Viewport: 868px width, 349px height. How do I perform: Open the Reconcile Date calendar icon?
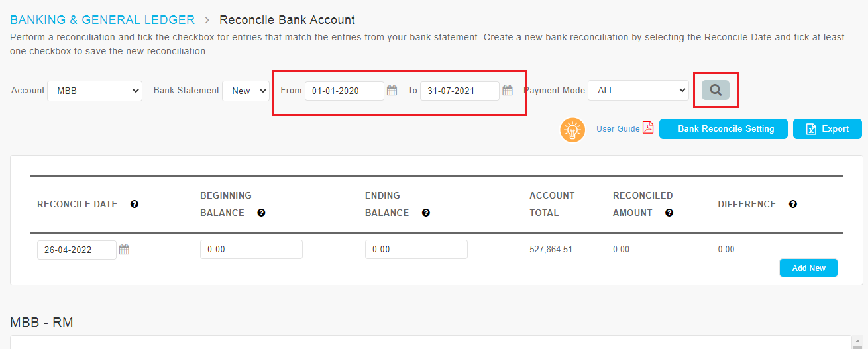124,250
